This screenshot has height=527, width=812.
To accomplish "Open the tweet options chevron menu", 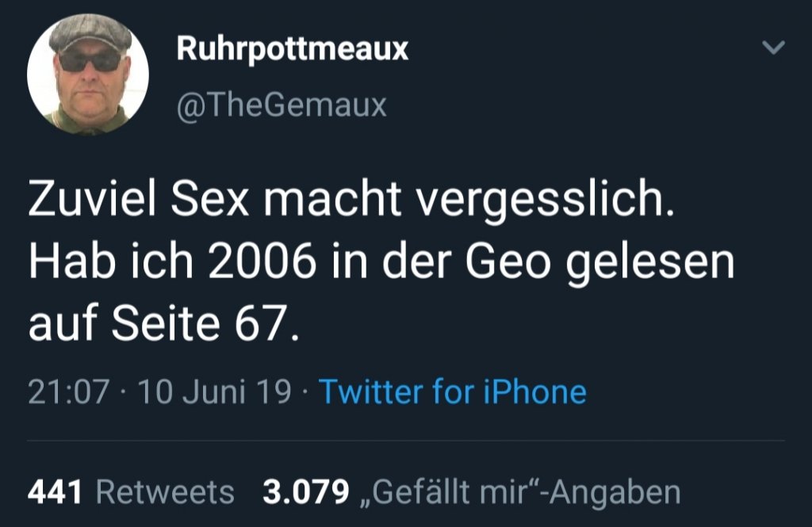I will [772, 48].
